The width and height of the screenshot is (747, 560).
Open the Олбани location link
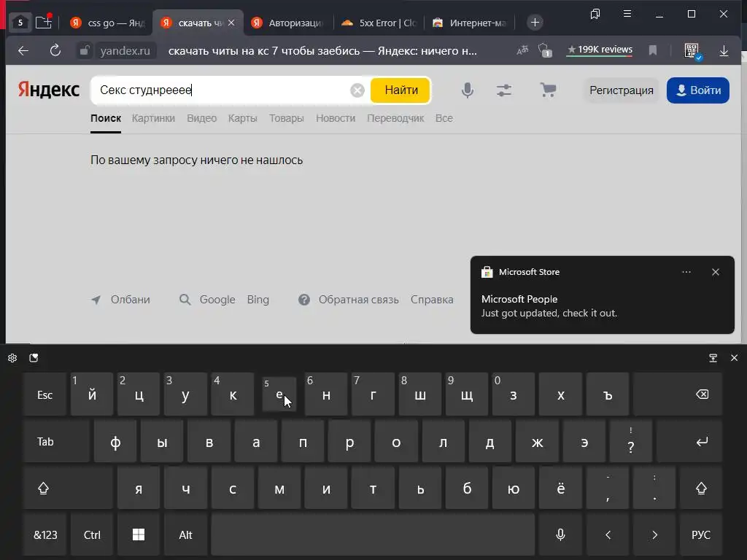[120, 300]
